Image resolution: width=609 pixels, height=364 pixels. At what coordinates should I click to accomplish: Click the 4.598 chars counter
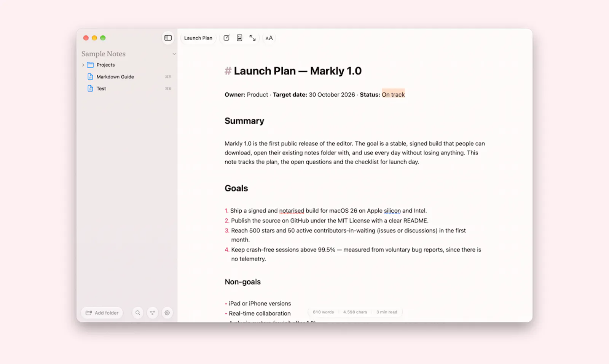[x=355, y=312]
